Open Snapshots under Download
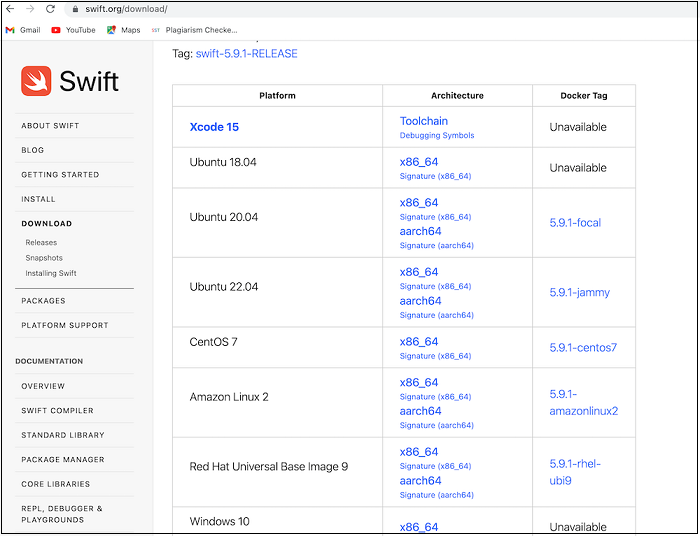The image size is (700, 536). click(44, 258)
